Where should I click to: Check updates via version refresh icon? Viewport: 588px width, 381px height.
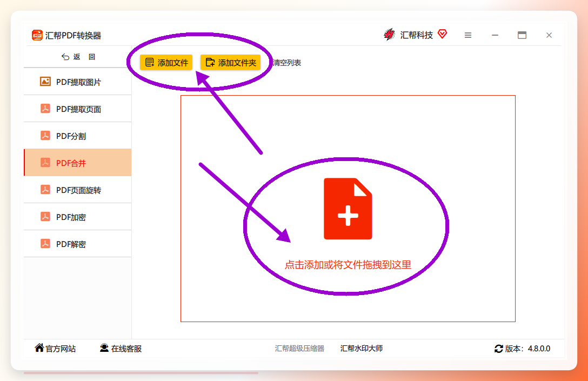[x=498, y=349]
